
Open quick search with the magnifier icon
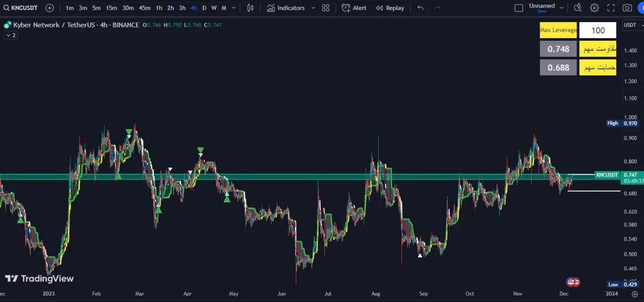tap(578, 8)
